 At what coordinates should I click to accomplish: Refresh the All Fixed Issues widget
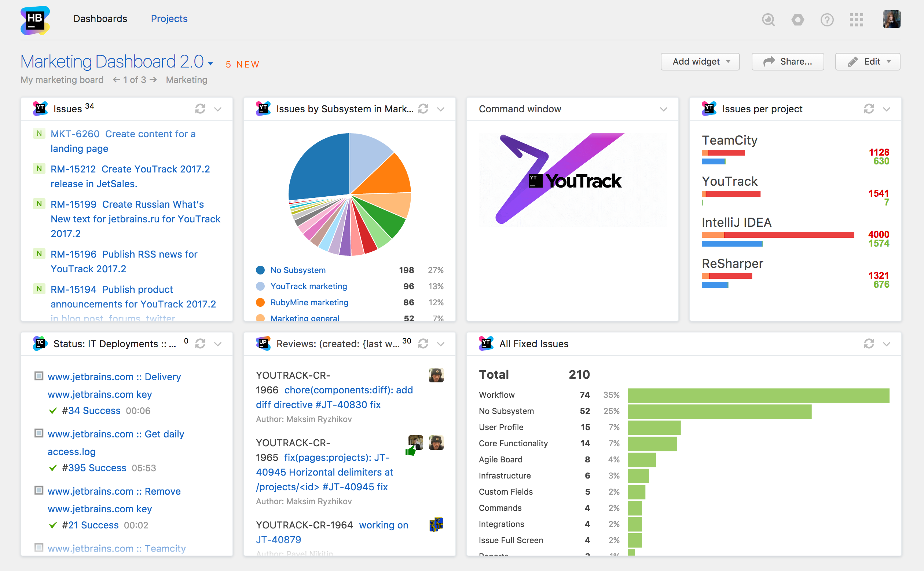click(869, 343)
